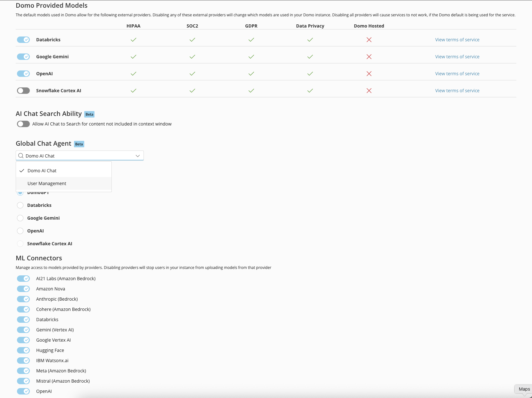Click OpenAI GDPR checkmark
The image size is (532, 398).
[x=251, y=74]
